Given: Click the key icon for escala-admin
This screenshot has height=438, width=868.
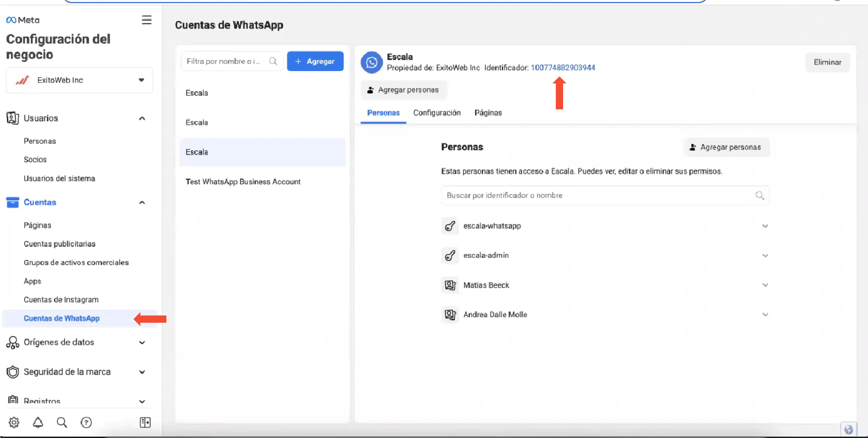Looking at the screenshot, I should tap(450, 255).
